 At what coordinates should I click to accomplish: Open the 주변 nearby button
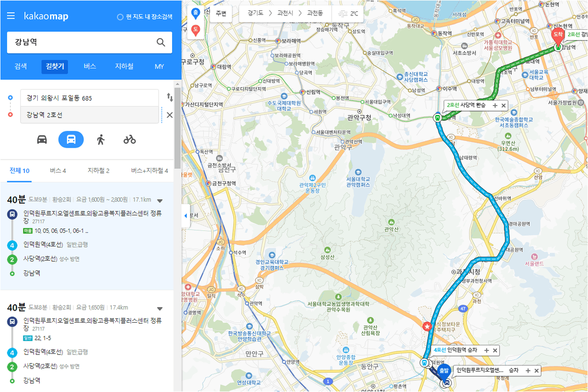coord(221,13)
